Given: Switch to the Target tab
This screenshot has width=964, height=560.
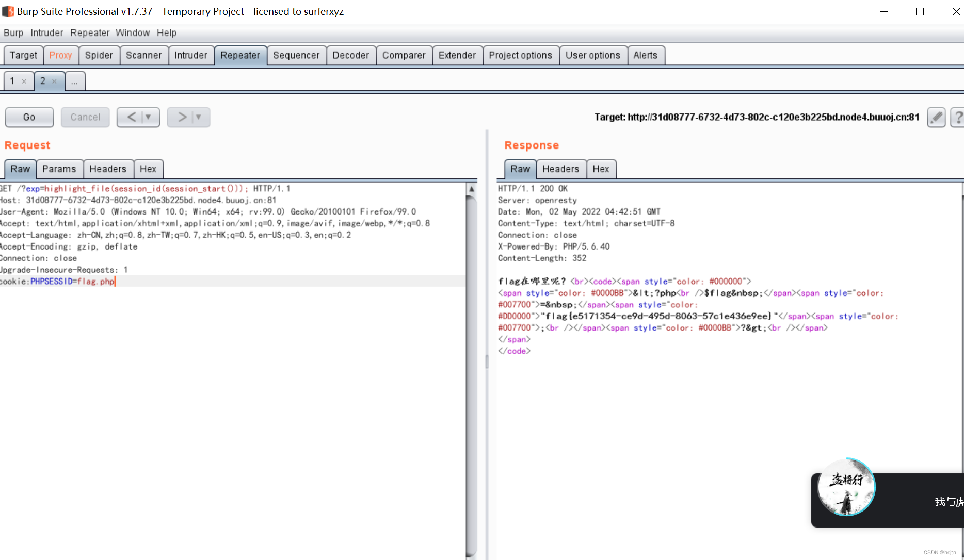Looking at the screenshot, I should coord(23,55).
